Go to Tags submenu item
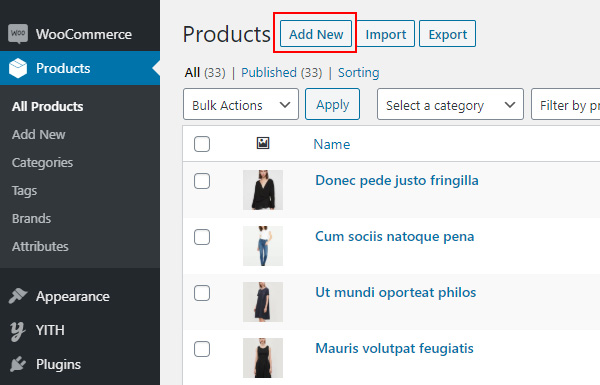600x385 pixels. pyautogui.click(x=24, y=191)
